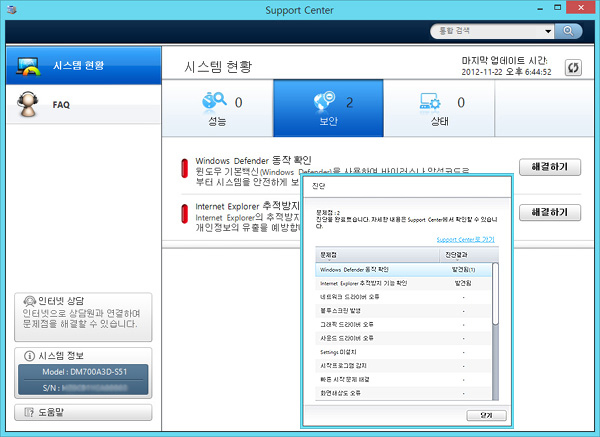Select the 블루스크린 발생 row

click(403, 311)
